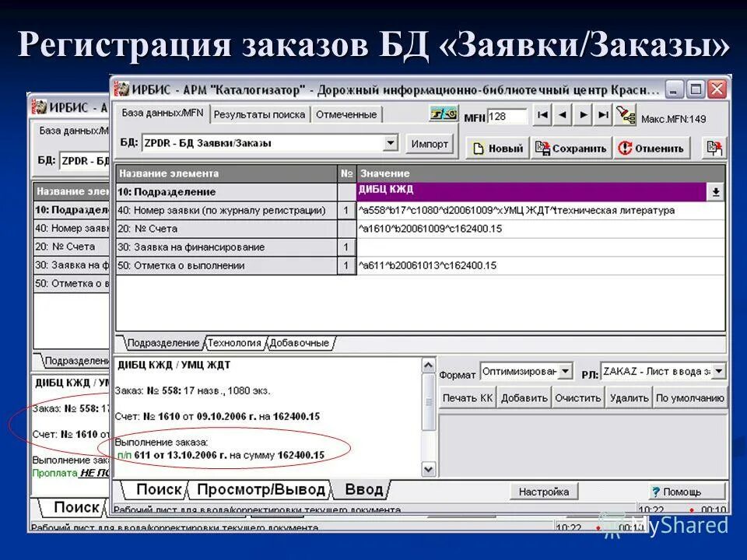The width and height of the screenshot is (747, 560).
Task: Go to previous record arrow icon
Action: 564,114
